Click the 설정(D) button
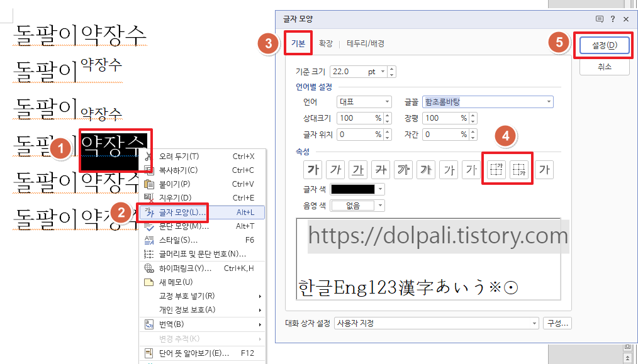Viewport: 638px width, 364px height. coord(605,45)
